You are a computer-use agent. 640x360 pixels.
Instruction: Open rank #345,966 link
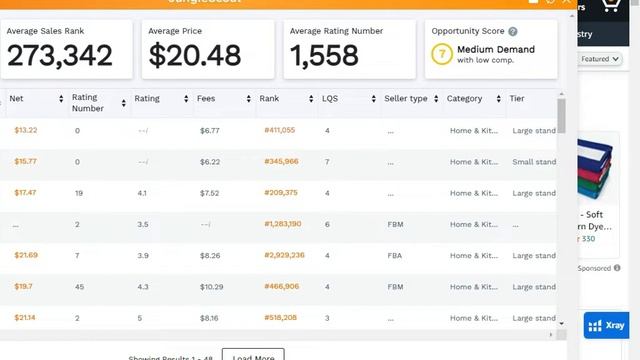[281, 161]
